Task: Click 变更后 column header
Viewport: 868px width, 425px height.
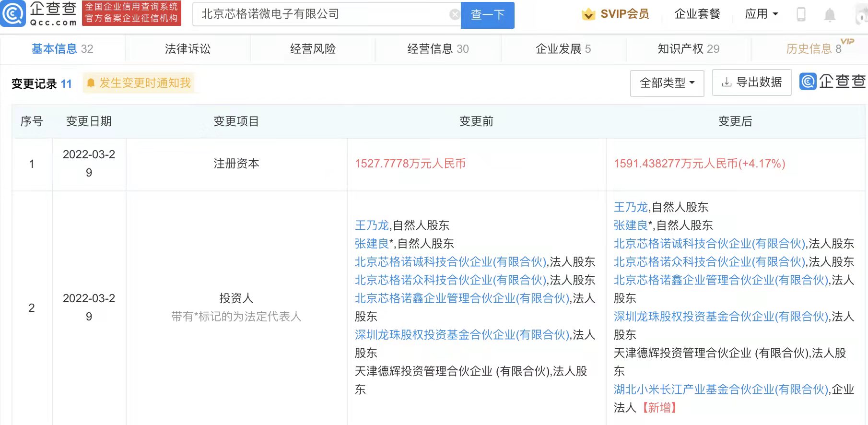Action: pos(735,121)
